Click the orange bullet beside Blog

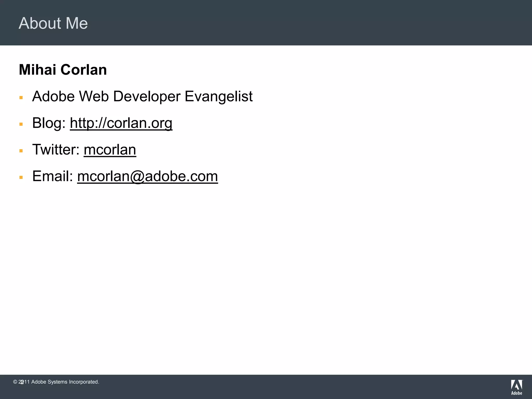21,124
